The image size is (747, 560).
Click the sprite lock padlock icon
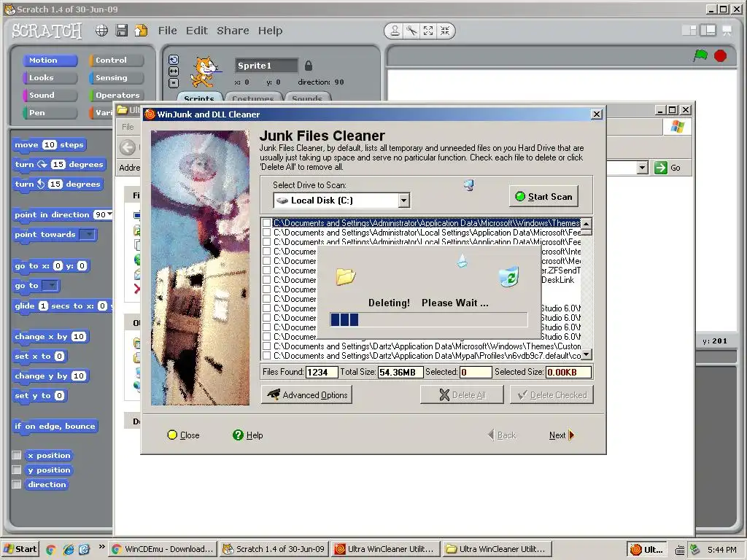309,65
